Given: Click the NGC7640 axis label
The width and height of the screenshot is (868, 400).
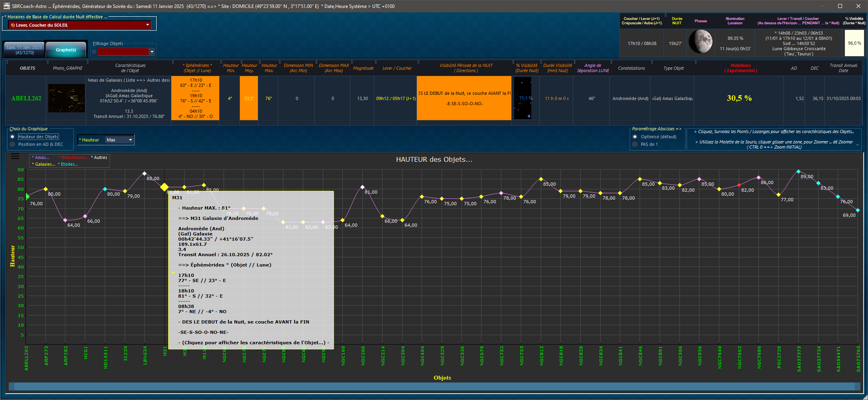Looking at the screenshot, I should 719,357.
